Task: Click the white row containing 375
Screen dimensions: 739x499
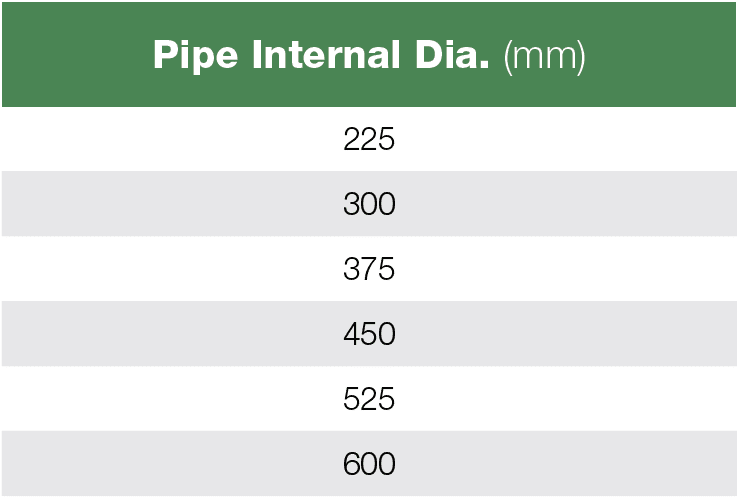Action: pos(369,269)
